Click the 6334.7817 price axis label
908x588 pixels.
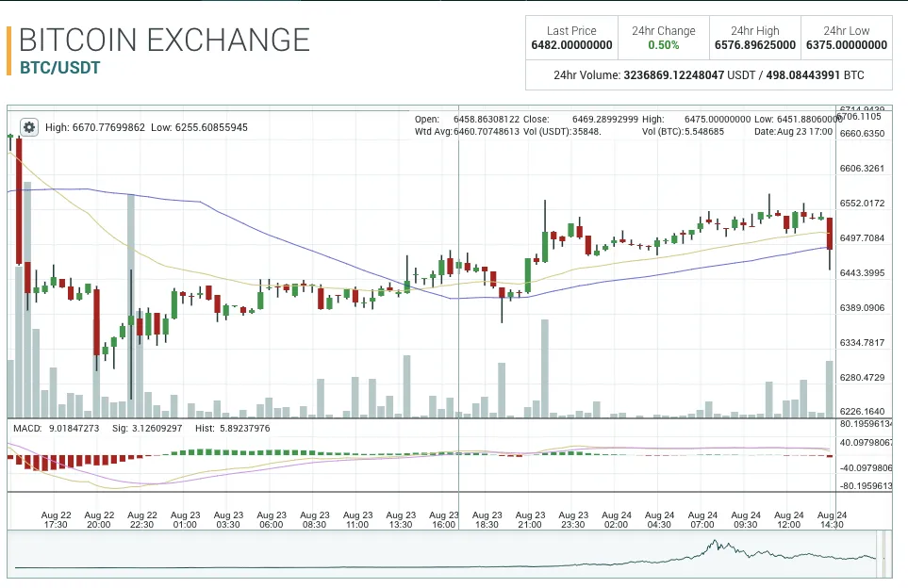click(x=862, y=343)
